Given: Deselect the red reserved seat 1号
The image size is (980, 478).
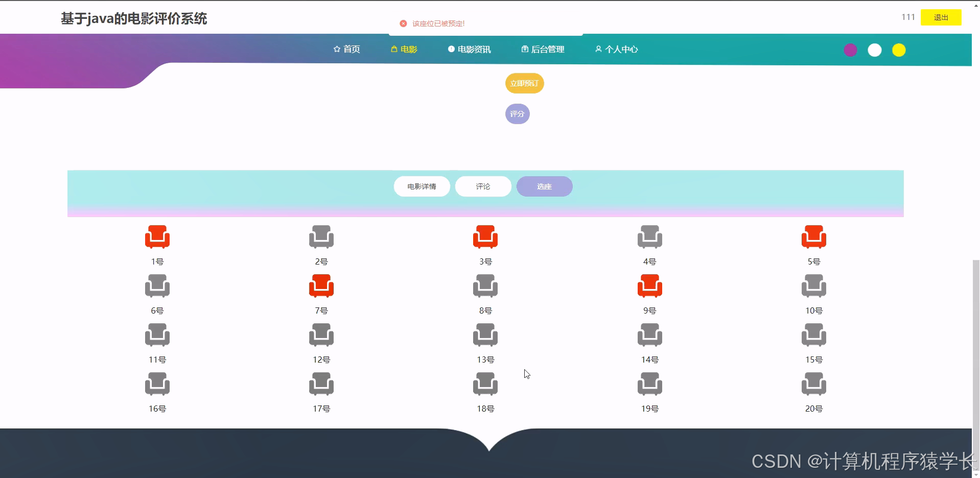Looking at the screenshot, I should coord(157,236).
